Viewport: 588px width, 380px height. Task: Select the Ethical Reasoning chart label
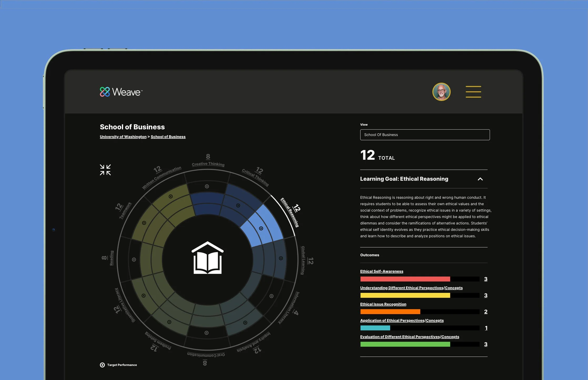pos(290,212)
